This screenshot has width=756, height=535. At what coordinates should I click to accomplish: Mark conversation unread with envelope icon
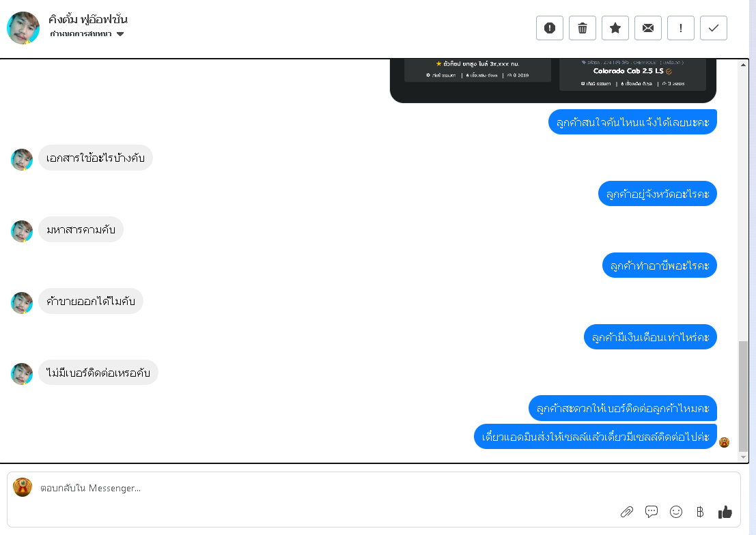click(x=648, y=28)
